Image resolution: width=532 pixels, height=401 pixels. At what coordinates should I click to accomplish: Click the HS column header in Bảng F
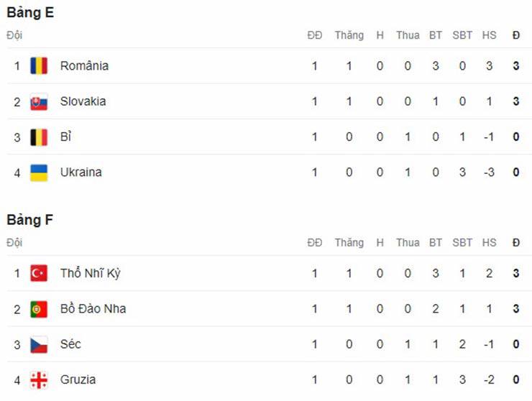[489, 243]
